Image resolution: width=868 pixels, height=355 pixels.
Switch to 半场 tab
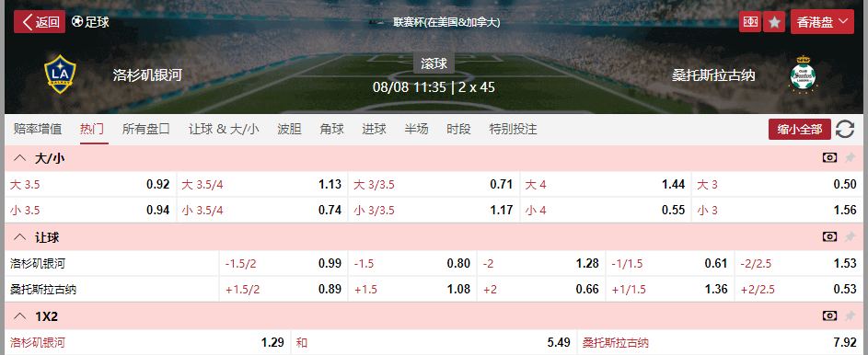pos(417,130)
